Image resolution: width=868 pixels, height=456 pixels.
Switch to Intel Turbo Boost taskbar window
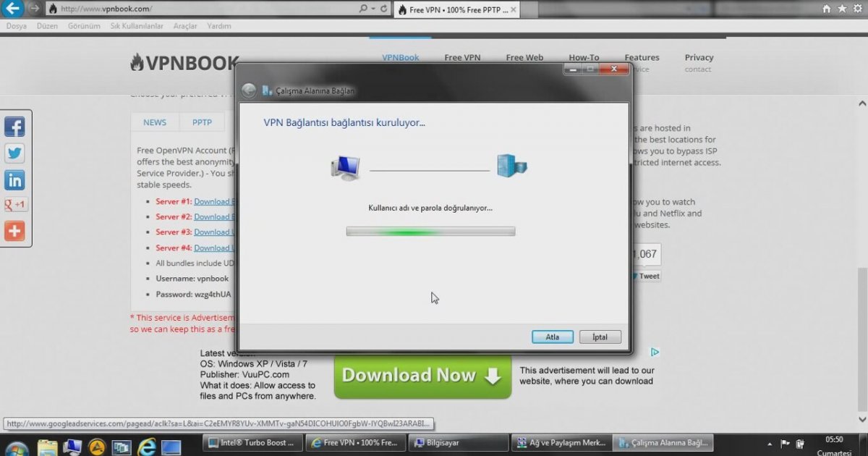pos(252,442)
